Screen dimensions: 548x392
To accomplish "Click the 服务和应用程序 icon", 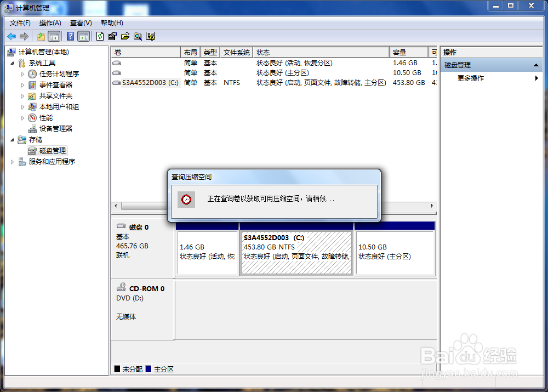I will pos(22,162).
